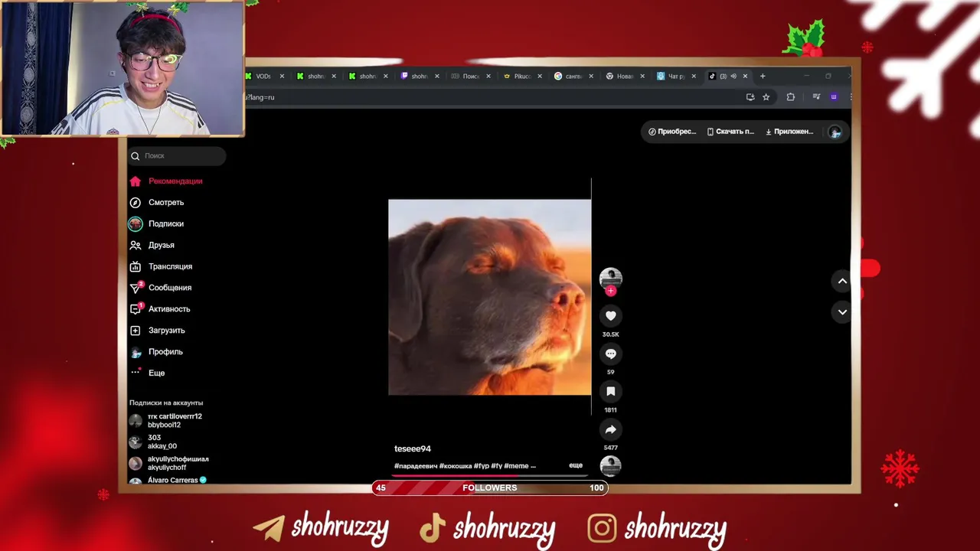Screen dimensions: 980x551
Task: Open the spinning sound disc thumbnail
Action: click(610, 465)
